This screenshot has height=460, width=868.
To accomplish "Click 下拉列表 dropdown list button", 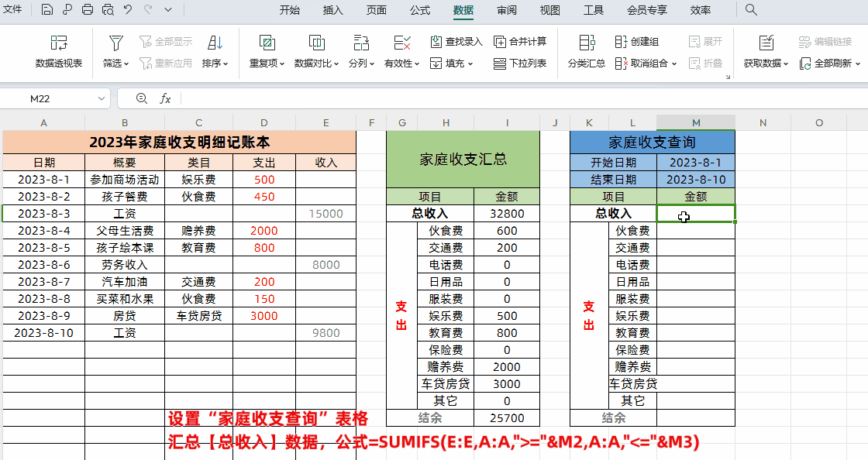I will tap(520, 63).
